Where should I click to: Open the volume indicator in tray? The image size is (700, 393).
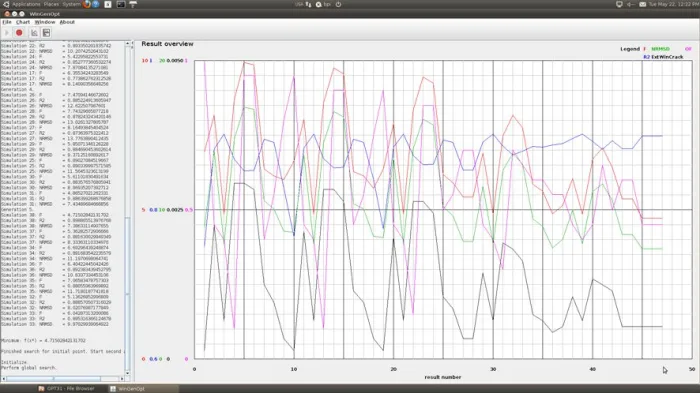point(631,4)
